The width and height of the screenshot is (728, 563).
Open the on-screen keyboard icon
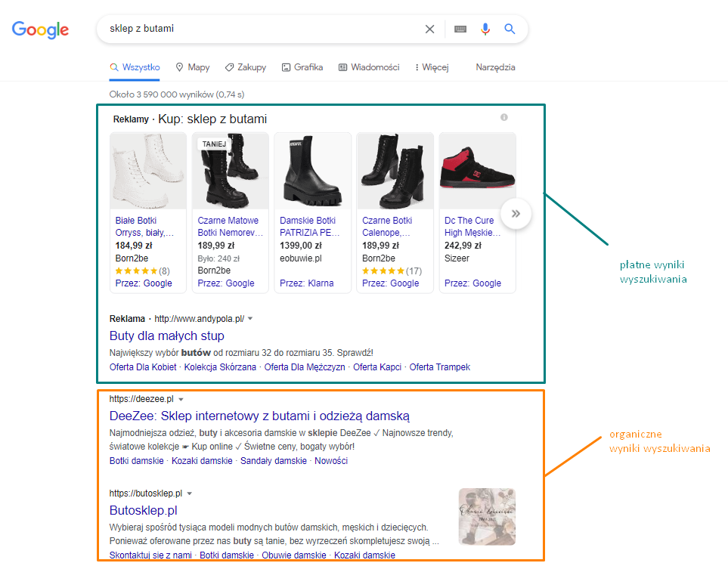tap(460, 29)
